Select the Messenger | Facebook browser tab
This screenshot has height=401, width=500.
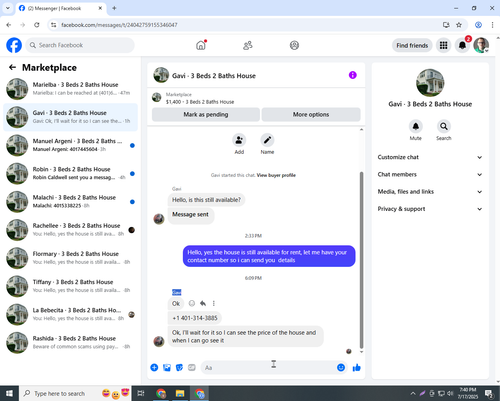tap(61, 8)
